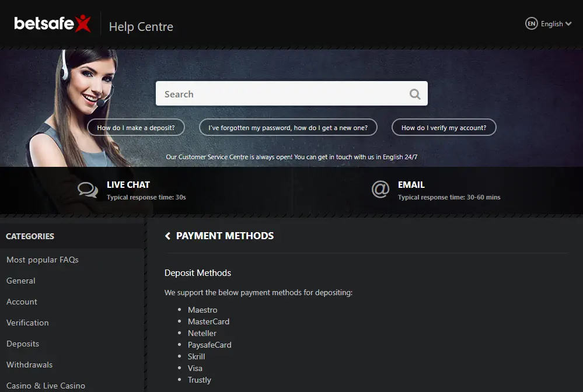
Task: Click the Betsafe logo
Action: click(x=53, y=24)
